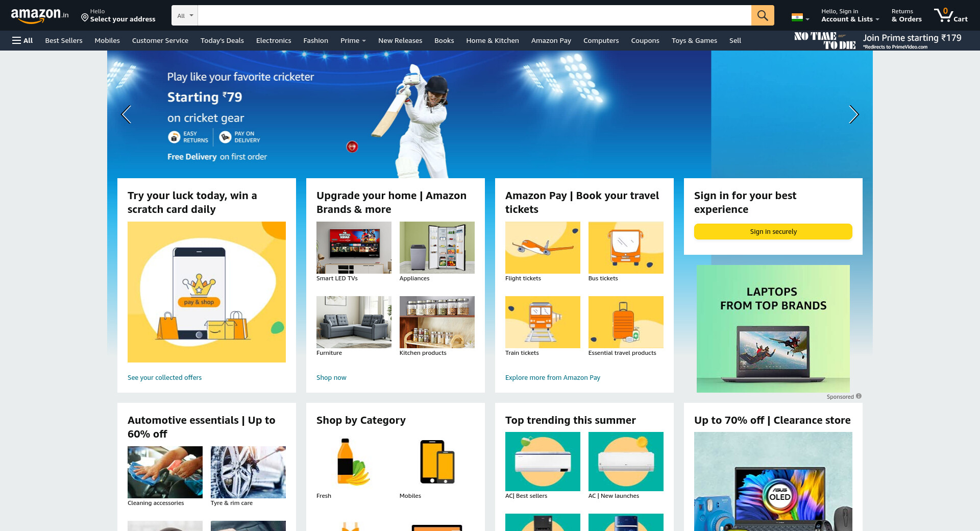Image resolution: width=980 pixels, height=531 pixels.
Task: Show previous banner with left arrow
Action: click(126, 114)
